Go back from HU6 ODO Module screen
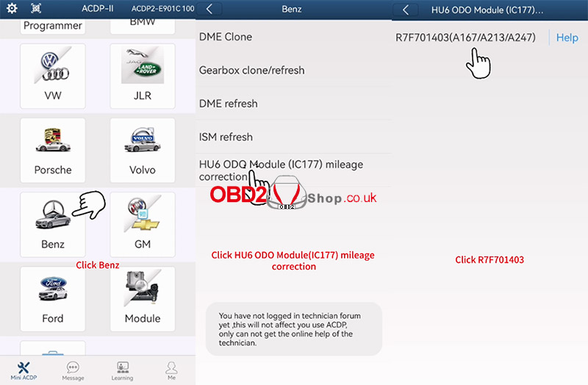Screen dimensions: 588x385 (x=405, y=10)
